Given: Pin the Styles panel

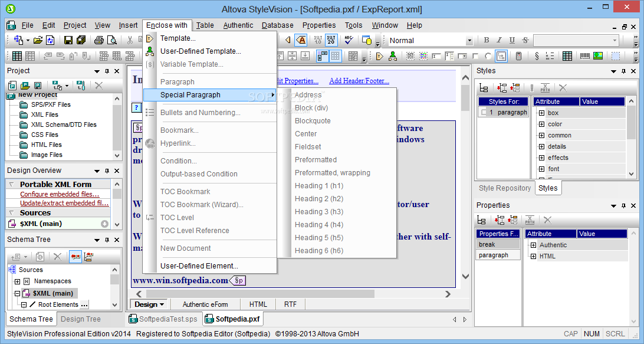Looking at the screenshot, I should 623,71.
